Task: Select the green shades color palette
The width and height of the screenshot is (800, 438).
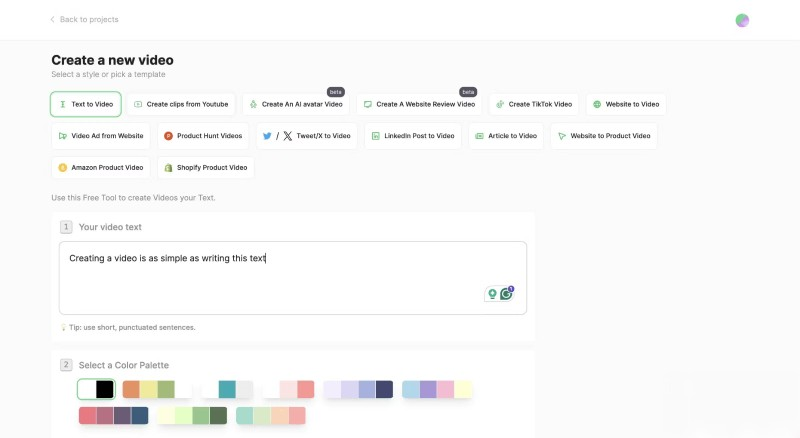Action: coord(192,415)
